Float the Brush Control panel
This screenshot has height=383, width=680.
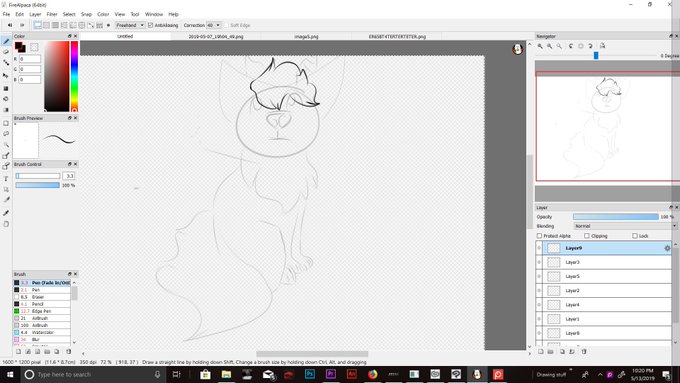69,164
